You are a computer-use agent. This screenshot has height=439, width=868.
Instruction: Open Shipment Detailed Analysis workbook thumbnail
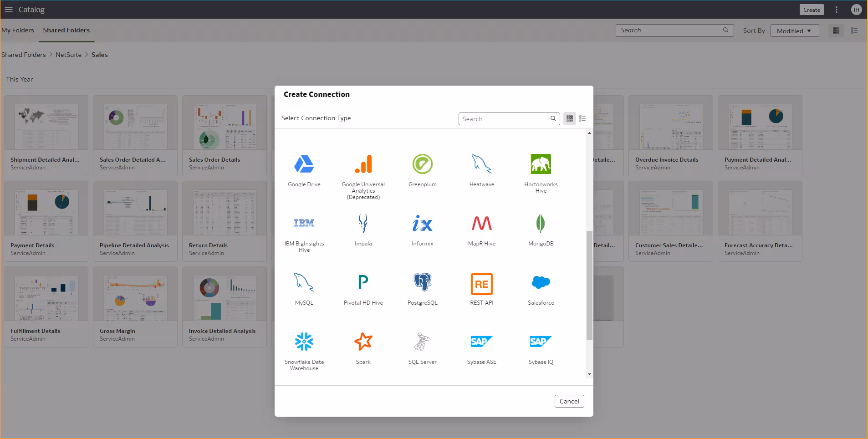(x=46, y=135)
